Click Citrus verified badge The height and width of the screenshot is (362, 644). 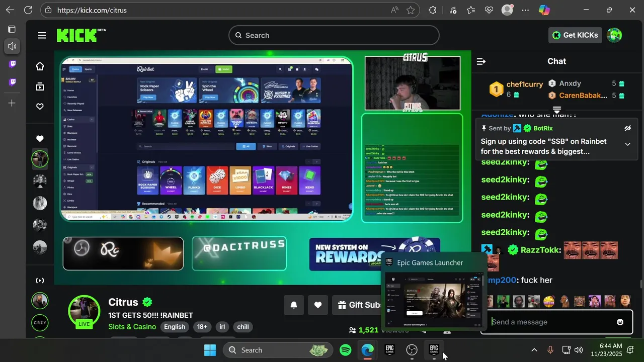tap(147, 302)
